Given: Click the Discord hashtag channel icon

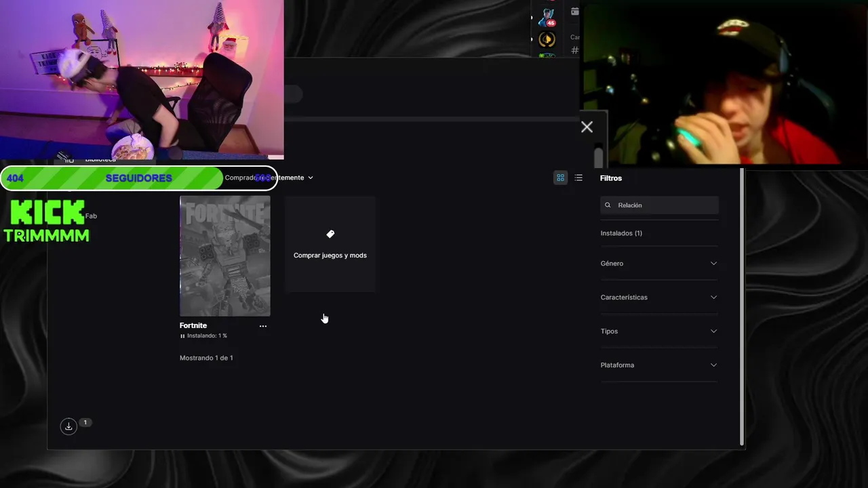Looking at the screenshot, I should click(575, 50).
